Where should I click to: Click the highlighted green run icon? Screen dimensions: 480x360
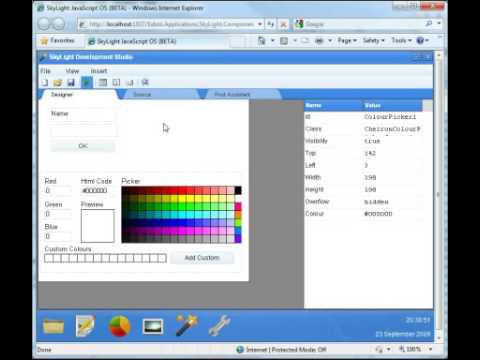87,82
